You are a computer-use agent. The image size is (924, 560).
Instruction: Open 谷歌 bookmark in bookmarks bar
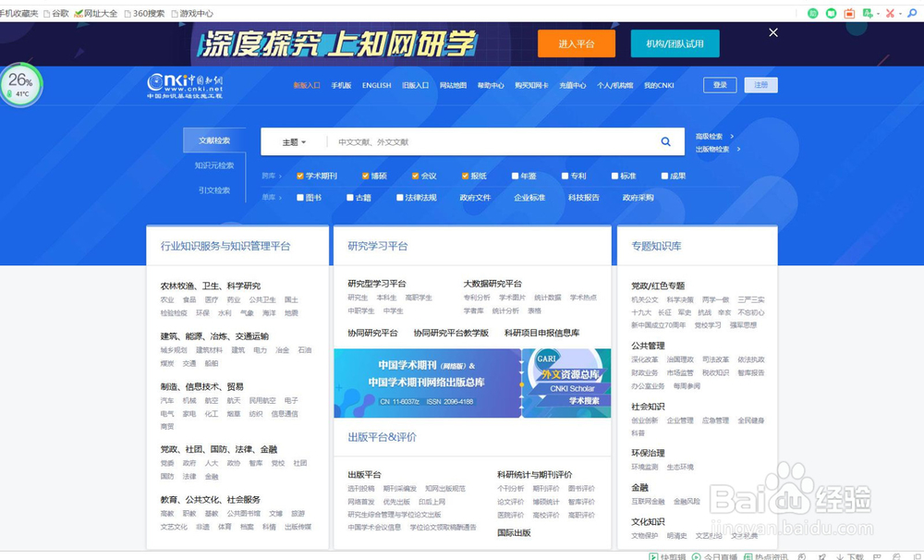[56, 13]
